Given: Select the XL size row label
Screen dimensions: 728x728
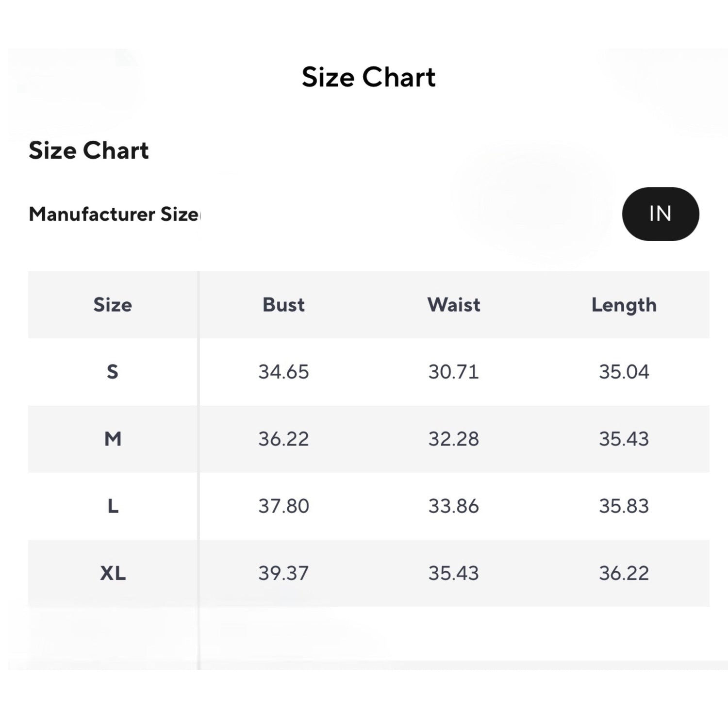Looking at the screenshot, I should (113, 573).
